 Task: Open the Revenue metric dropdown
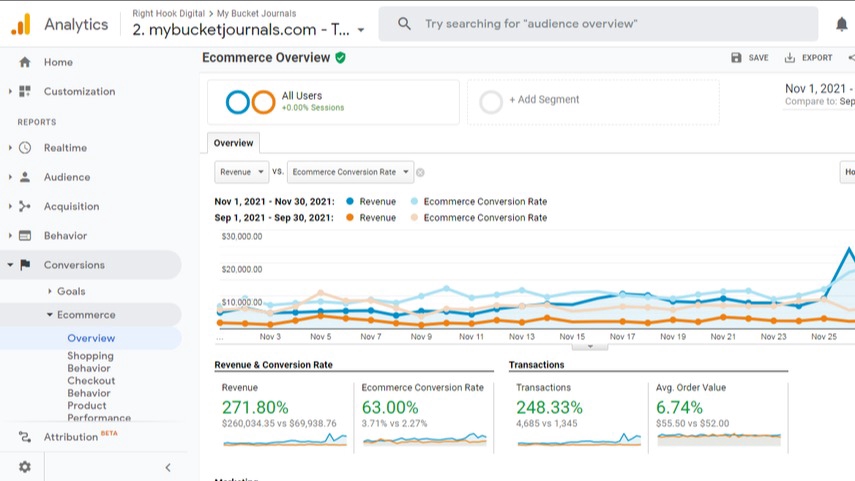[242, 172]
